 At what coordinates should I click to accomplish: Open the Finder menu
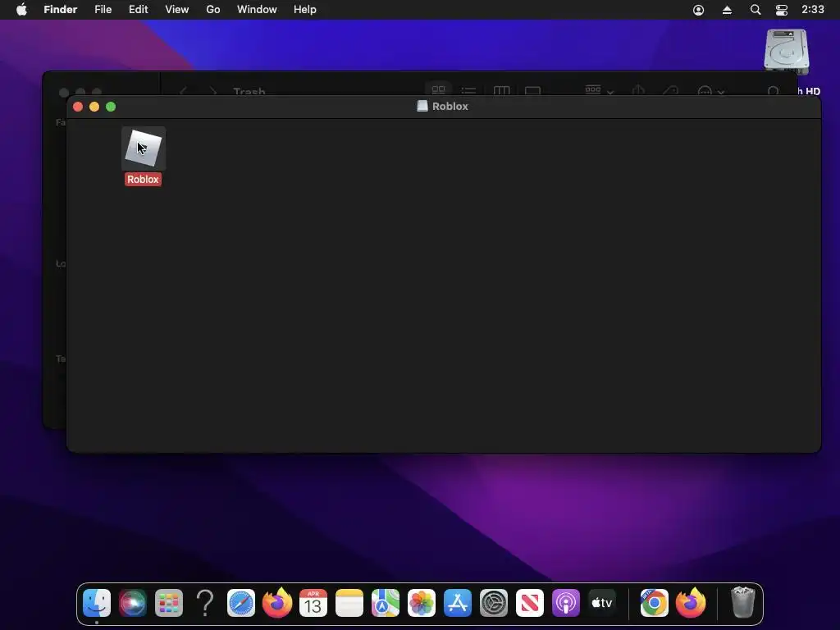(60, 10)
